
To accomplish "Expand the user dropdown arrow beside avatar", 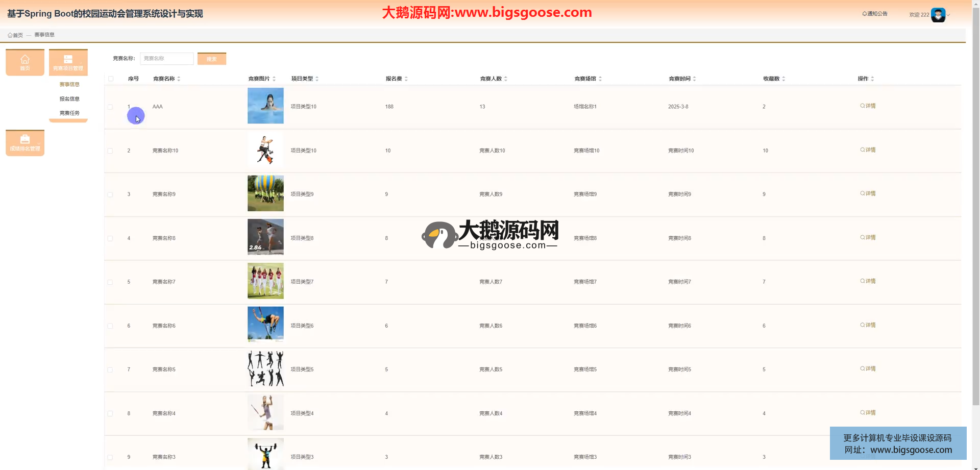I will (948, 15).
